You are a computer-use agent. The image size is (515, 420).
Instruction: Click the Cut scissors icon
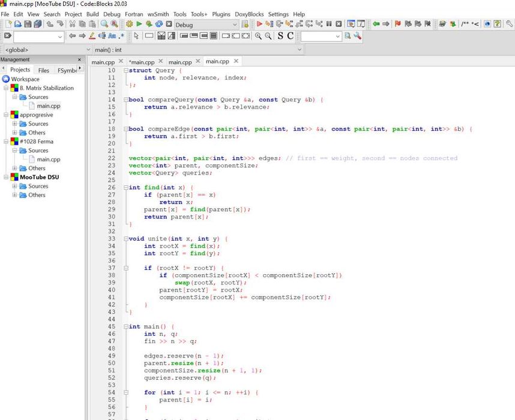pos(72,24)
